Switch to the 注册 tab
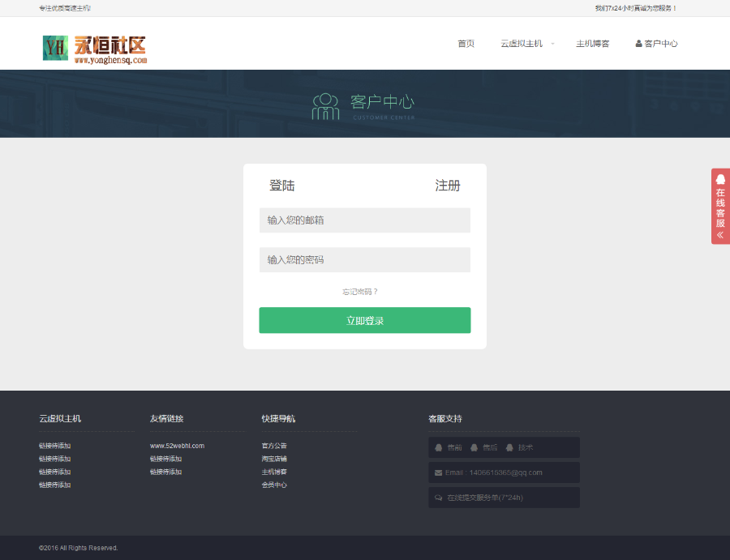Image resolution: width=730 pixels, height=560 pixels. (x=448, y=186)
